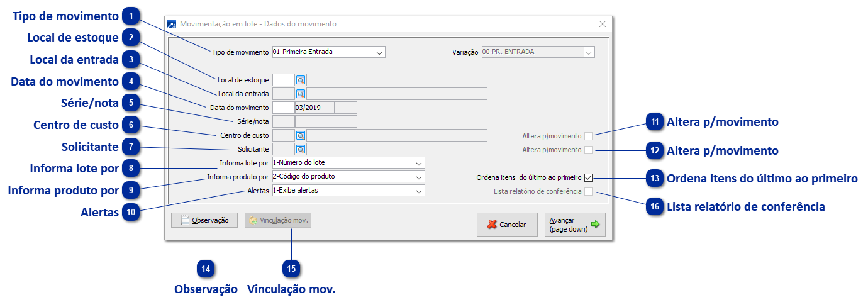The width and height of the screenshot is (868, 307).
Task: Click the Local de estoque description field
Action: (396, 80)
